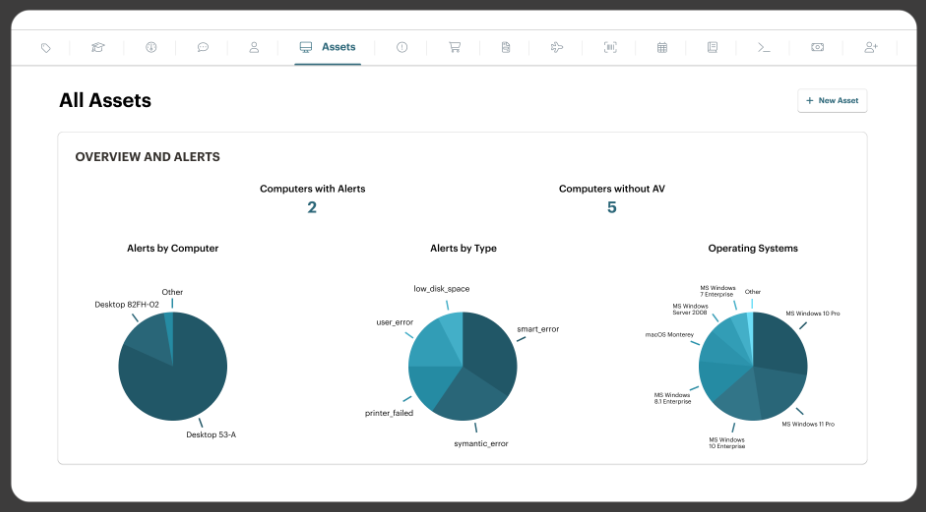Open the terminal prompt icon
The width and height of the screenshot is (926, 512).
pos(764,47)
